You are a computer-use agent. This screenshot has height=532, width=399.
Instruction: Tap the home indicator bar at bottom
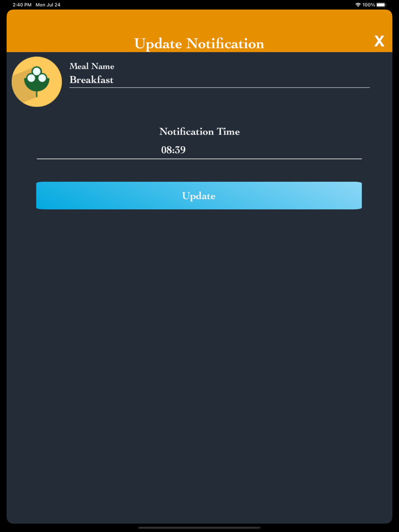click(x=199, y=527)
